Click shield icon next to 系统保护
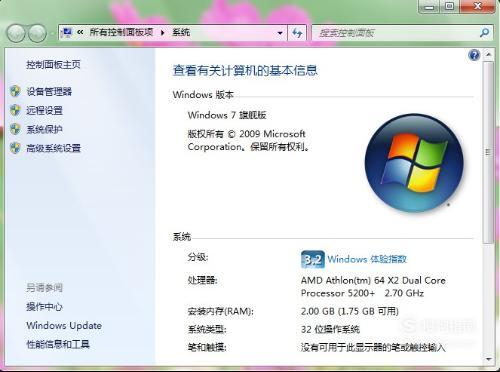The width and height of the screenshot is (500, 372). (x=15, y=129)
